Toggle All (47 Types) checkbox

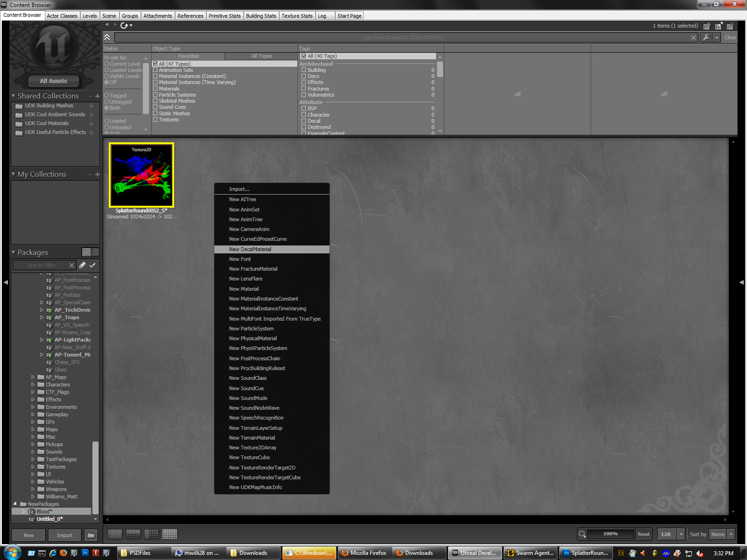pyautogui.click(x=155, y=64)
